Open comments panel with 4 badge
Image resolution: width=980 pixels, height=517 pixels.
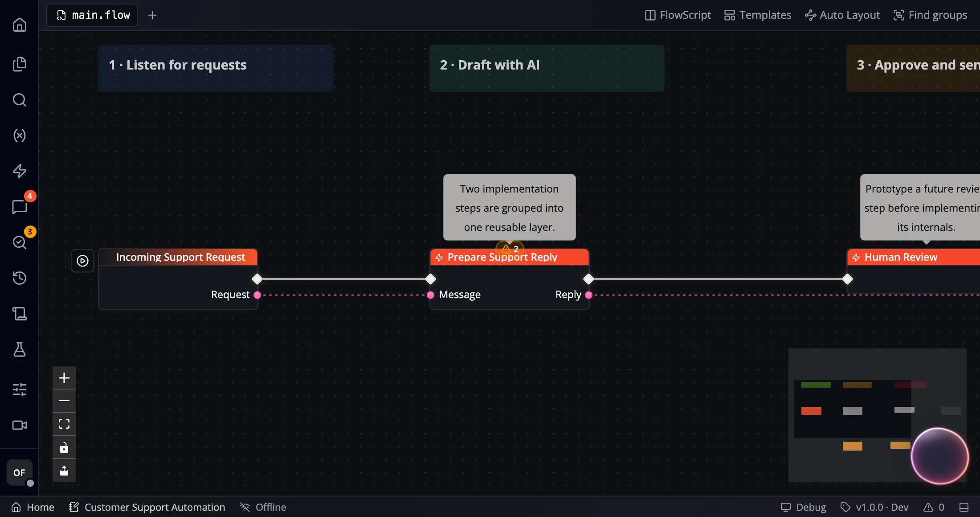coord(19,207)
